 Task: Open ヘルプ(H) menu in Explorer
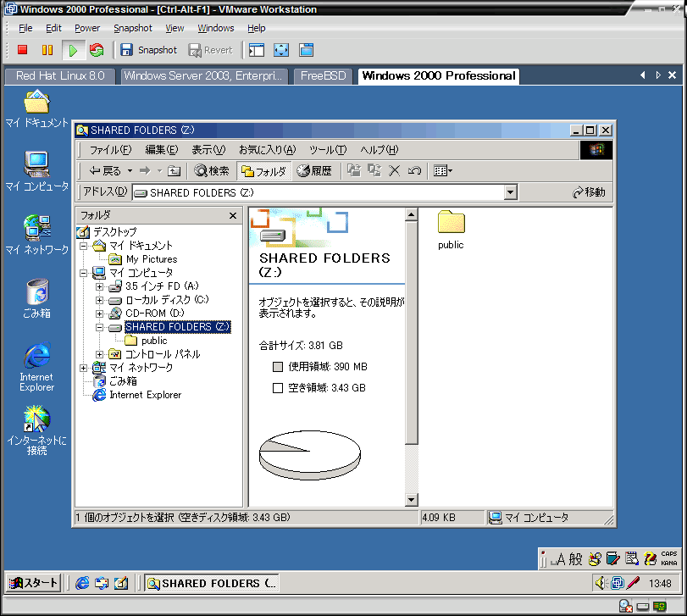pyautogui.click(x=379, y=150)
